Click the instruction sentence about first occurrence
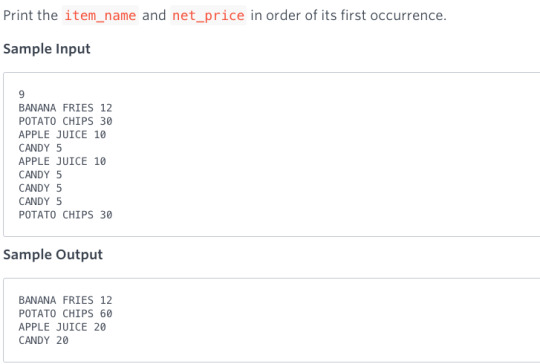The height and width of the screenshot is (364, 540). (225, 15)
